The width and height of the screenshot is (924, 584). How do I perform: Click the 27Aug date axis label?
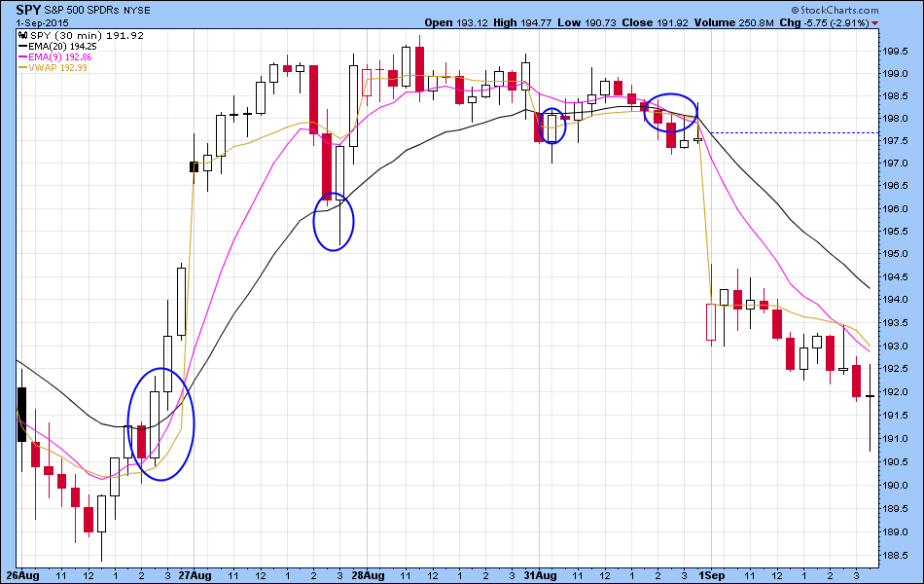coord(195,575)
